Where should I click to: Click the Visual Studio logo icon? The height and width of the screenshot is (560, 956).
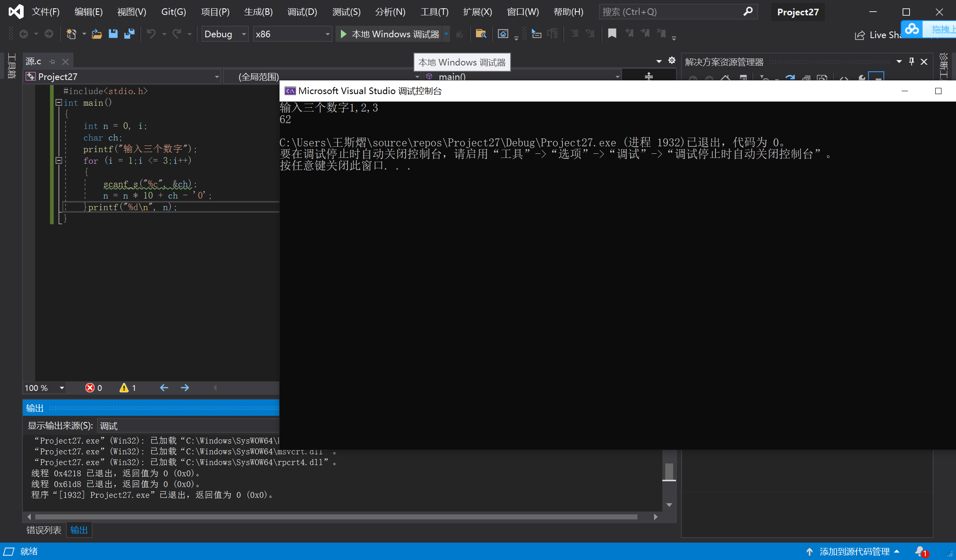(16, 11)
